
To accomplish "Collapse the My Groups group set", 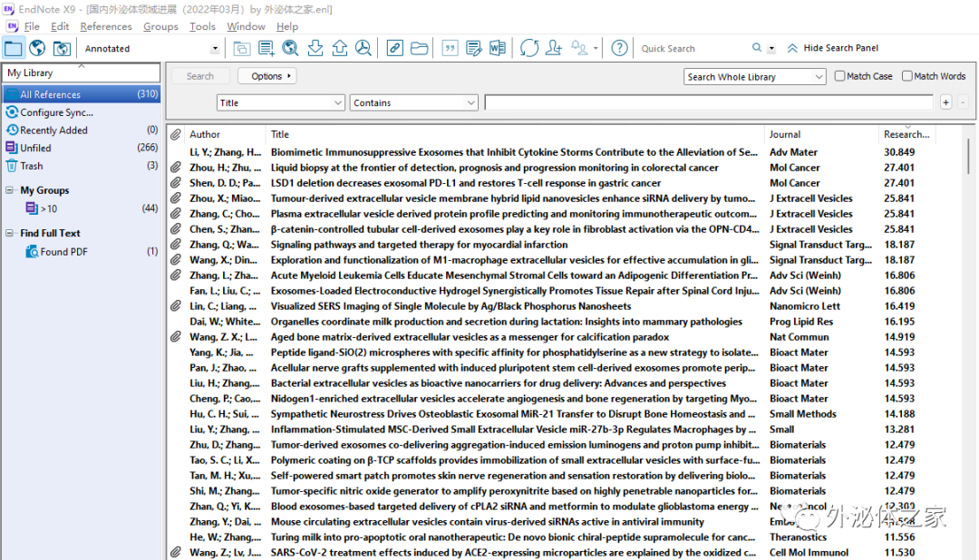I will click(10, 189).
